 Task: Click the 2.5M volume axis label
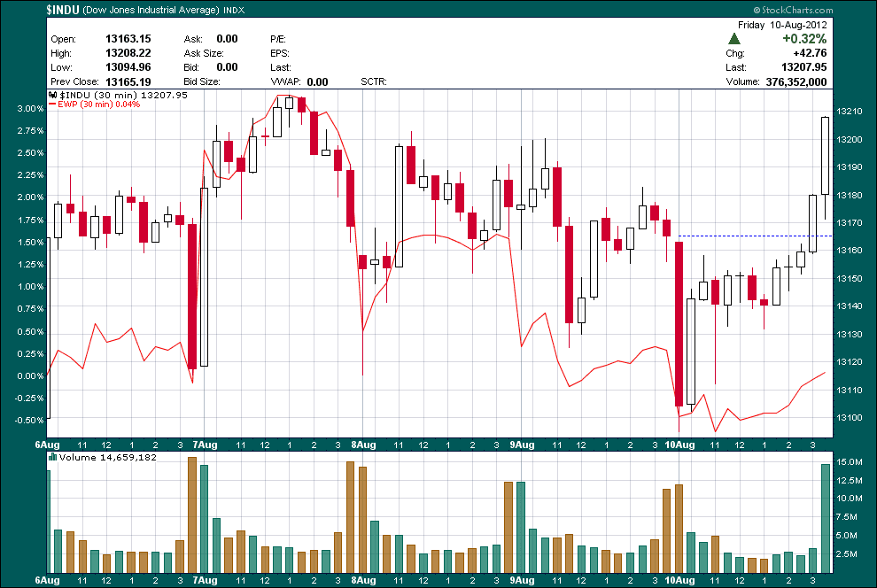(x=847, y=553)
